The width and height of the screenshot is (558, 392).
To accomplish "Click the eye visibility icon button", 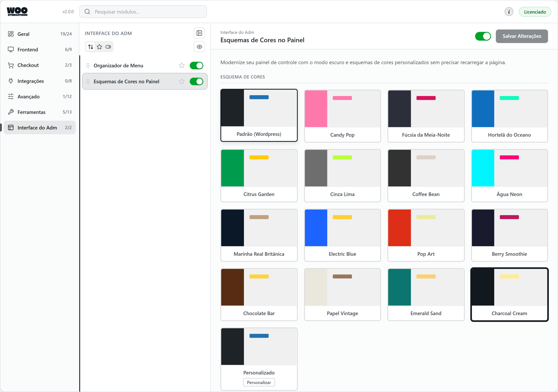I will [199, 47].
